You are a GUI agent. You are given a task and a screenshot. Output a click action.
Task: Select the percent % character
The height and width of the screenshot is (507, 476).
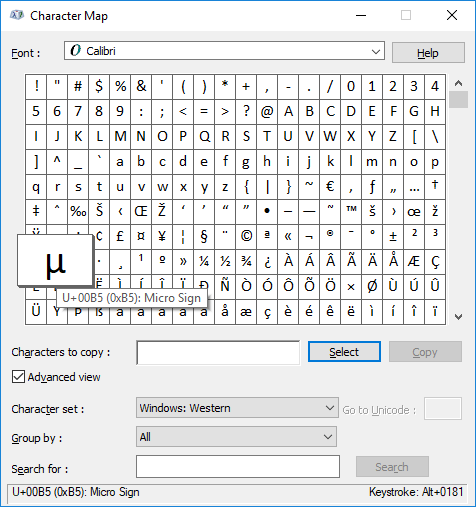[120, 87]
